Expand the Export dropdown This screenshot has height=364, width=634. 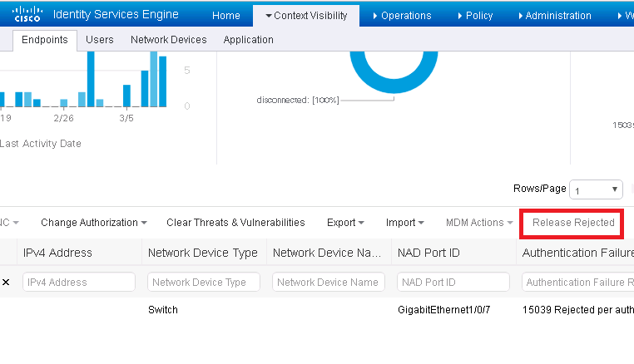tap(345, 223)
